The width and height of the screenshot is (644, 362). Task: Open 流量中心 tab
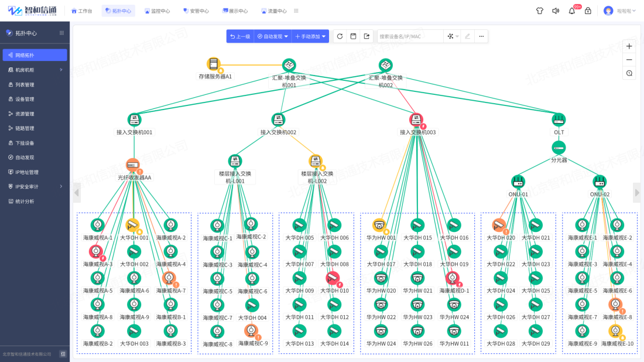[274, 11]
